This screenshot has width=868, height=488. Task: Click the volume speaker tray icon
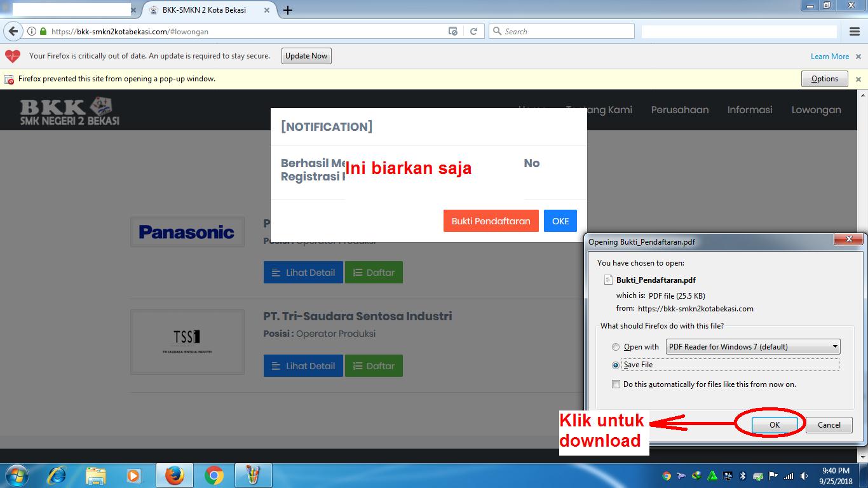(x=804, y=476)
